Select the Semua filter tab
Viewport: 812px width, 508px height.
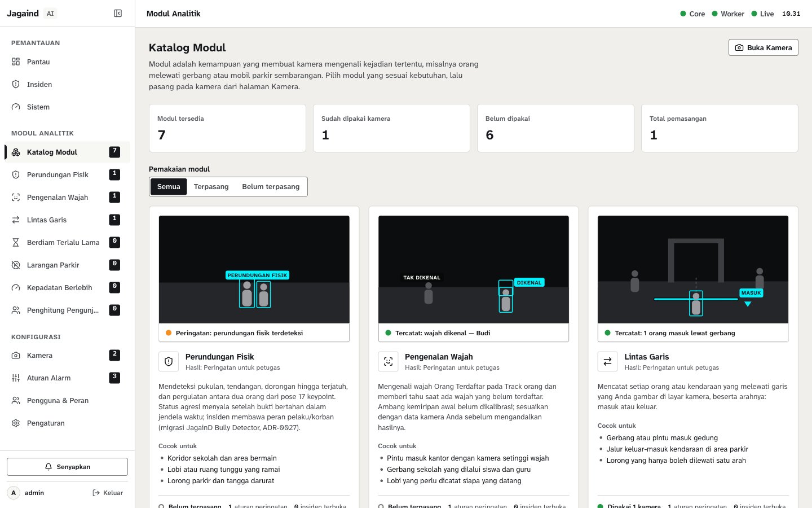pyautogui.click(x=169, y=187)
